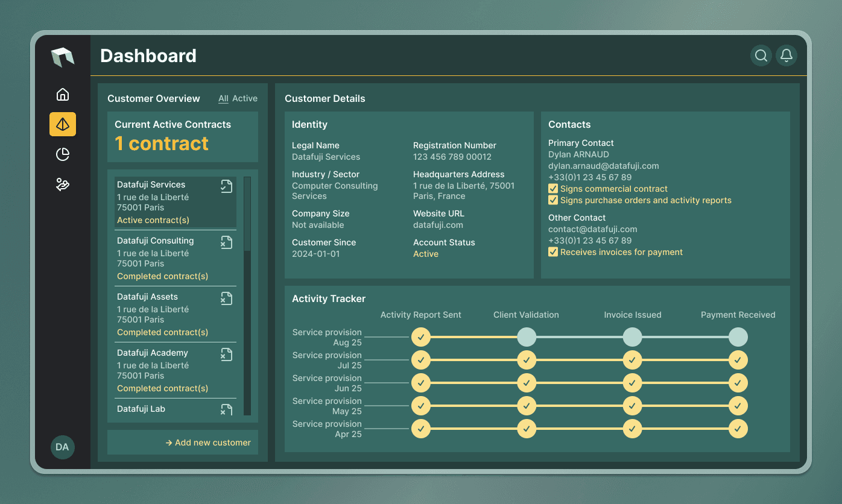Screen dimensions: 842x504
Task: Toggle Receives invoices for payment checkbox
Action: 552,252
